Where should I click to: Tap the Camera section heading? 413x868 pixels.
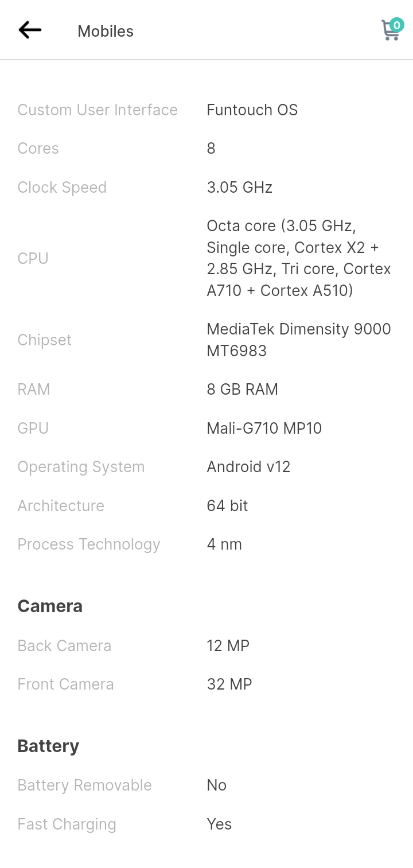[50, 606]
